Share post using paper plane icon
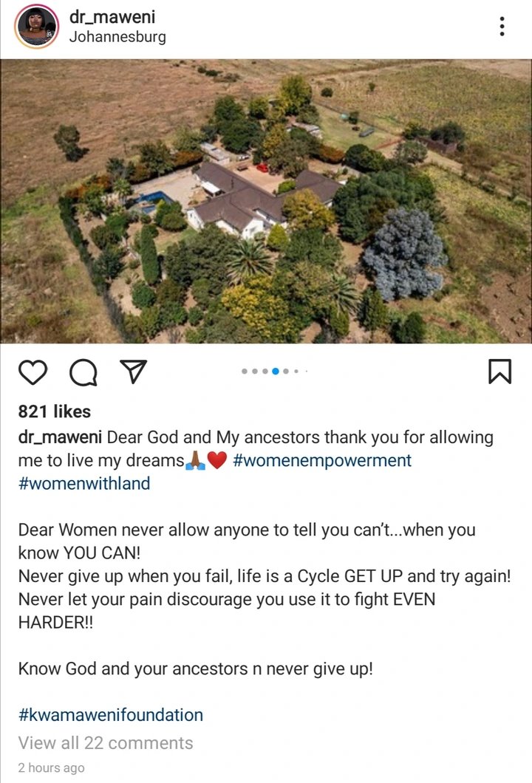Screen dimensions: 532x783 [134, 372]
